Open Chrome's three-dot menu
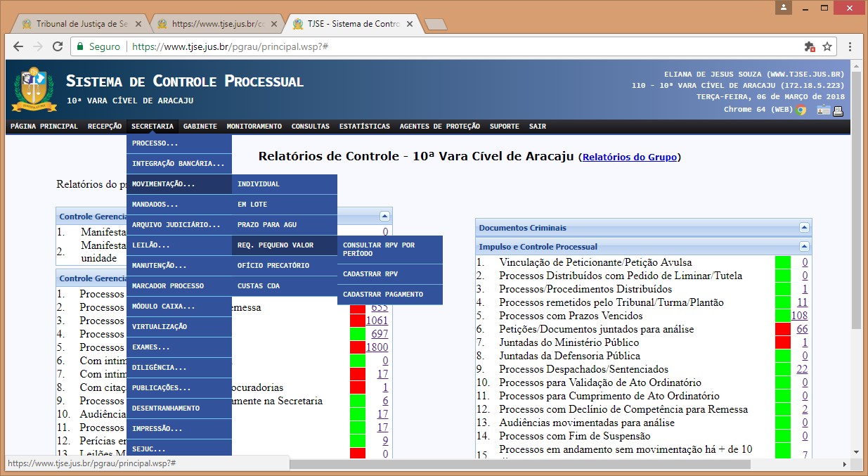868x476 pixels. (x=850, y=47)
